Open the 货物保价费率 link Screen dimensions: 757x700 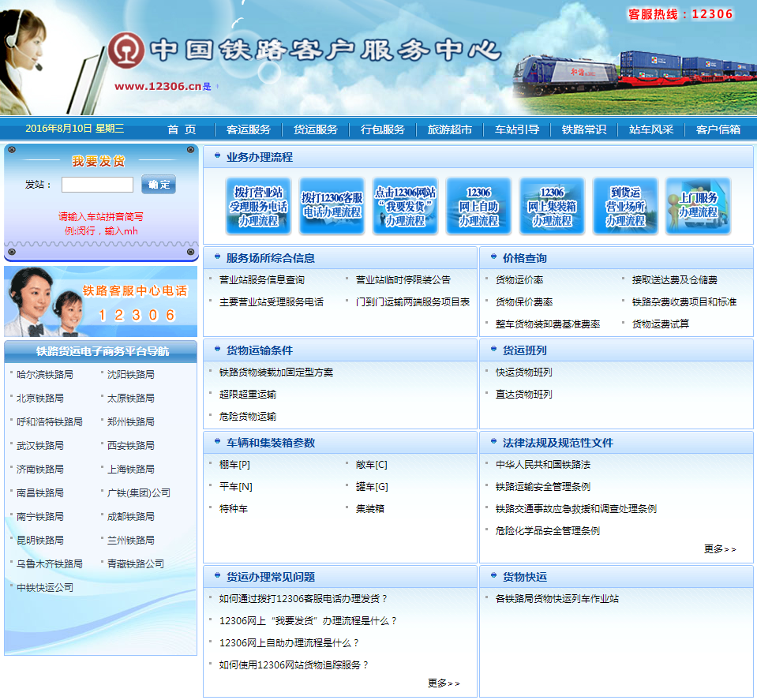click(x=524, y=302)
